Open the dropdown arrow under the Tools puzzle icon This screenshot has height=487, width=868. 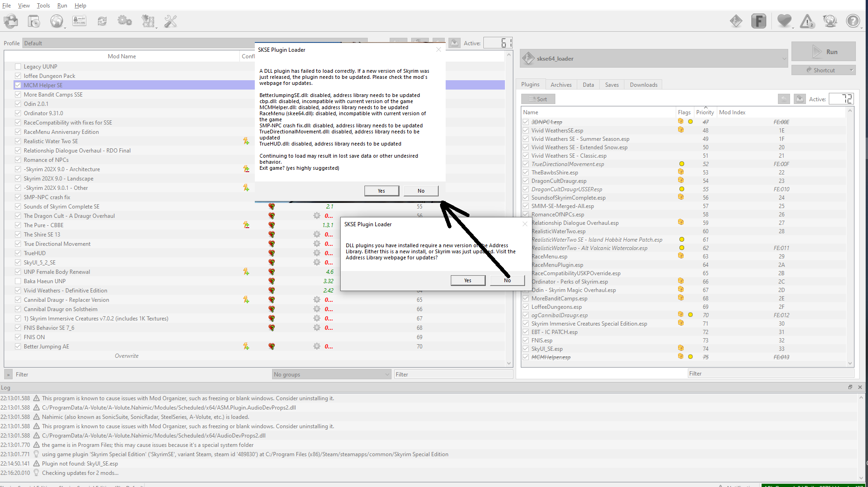click(156, 28)
